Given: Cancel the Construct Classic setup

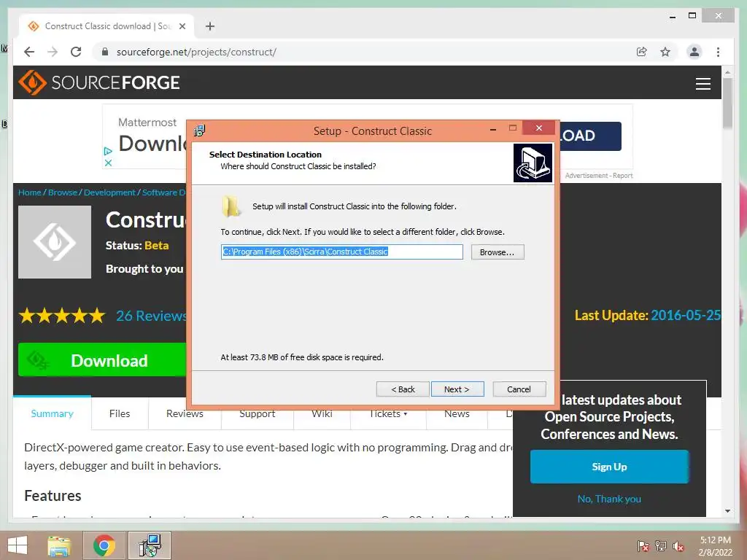Looking at the screenshot, I should tap(519, 389).
